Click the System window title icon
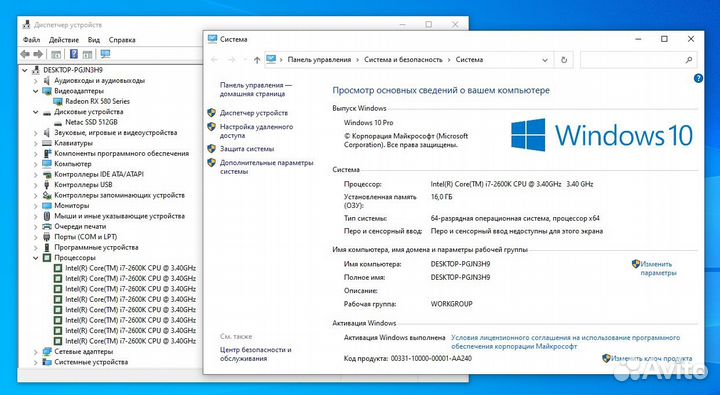The image size is (720, 395). (212, 40)
